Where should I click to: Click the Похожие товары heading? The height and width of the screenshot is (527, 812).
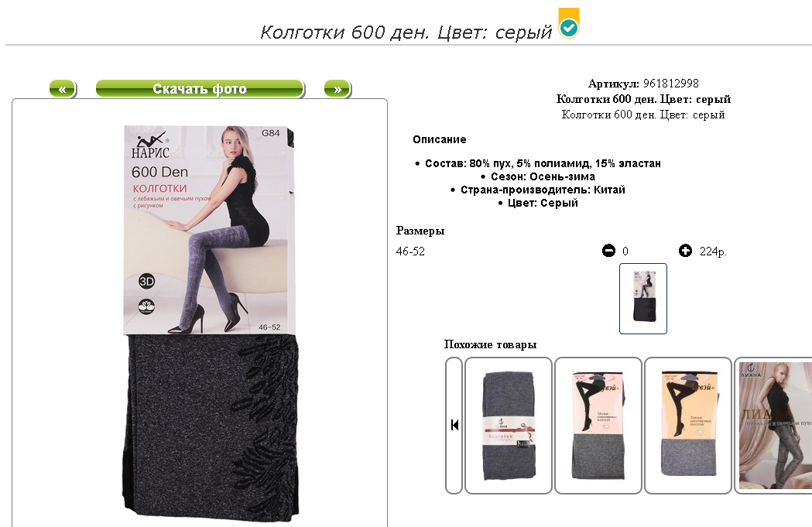(x=490, y=344)
